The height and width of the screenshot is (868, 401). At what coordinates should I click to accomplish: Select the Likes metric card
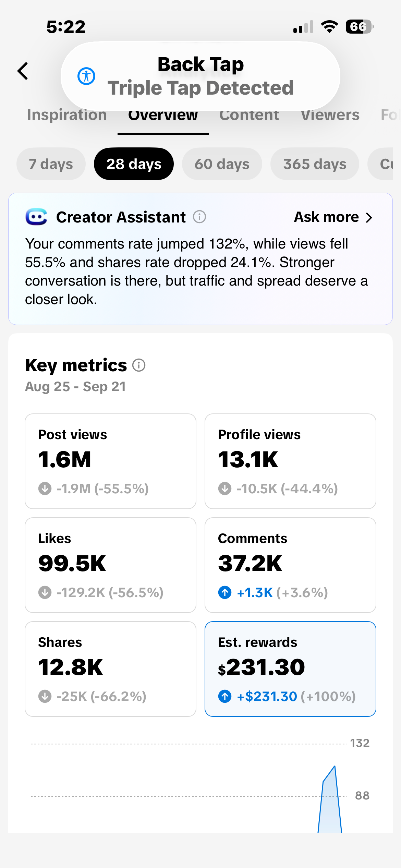click(111, 565)
